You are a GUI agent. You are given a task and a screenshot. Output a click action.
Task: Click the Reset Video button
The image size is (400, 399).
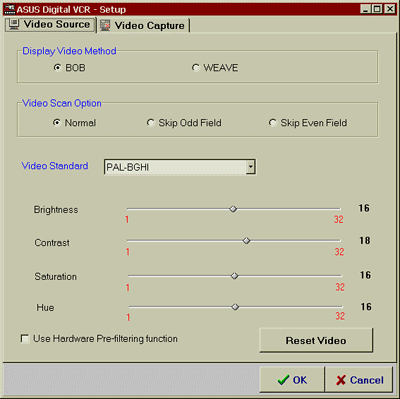point(316,340)
